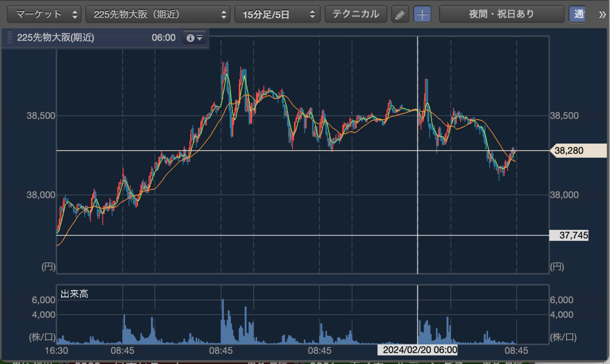Grab the legend panel drag handle
The image size is (610, 364).
click(9, 38)
